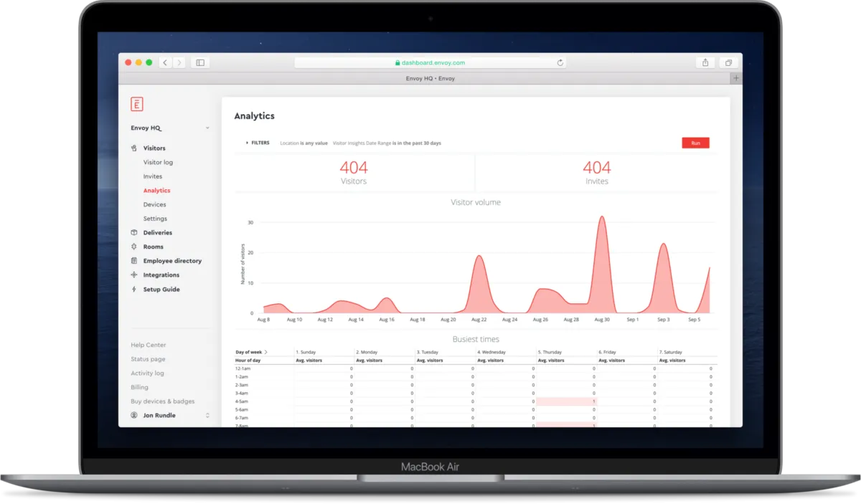Image resolution: width=861 pixels, height=504 pixels.
Task: Go back with Safari back arrow
Action: (165, 62)
